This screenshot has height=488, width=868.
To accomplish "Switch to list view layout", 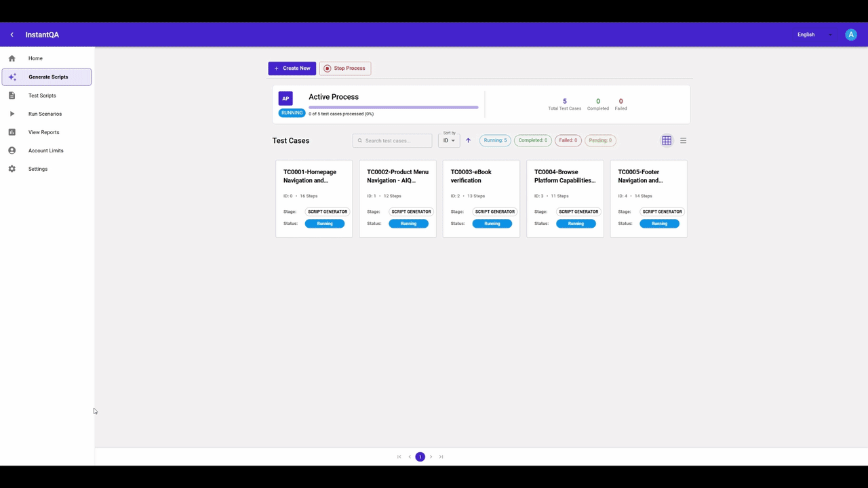I will pyautogui.click(x=683, y=141).
